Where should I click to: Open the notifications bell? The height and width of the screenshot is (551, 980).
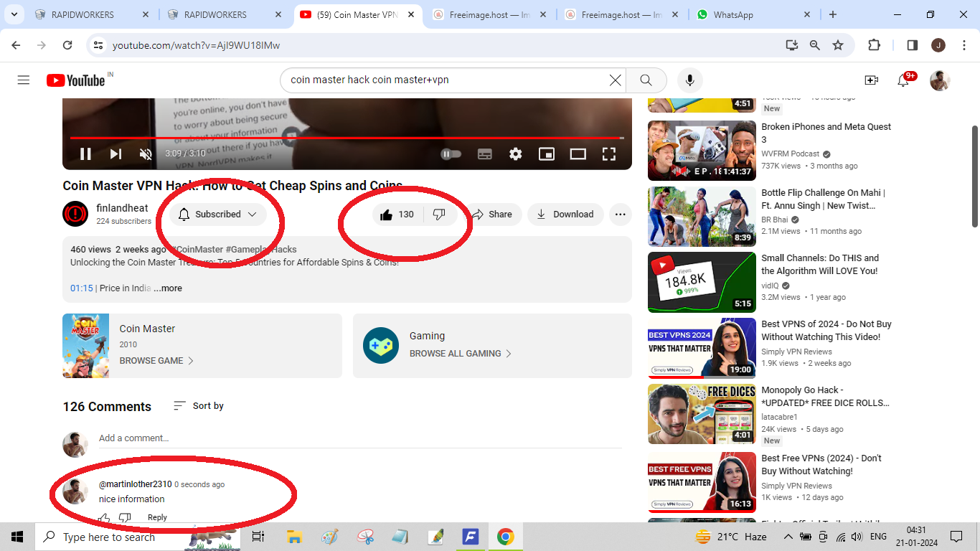904,80
